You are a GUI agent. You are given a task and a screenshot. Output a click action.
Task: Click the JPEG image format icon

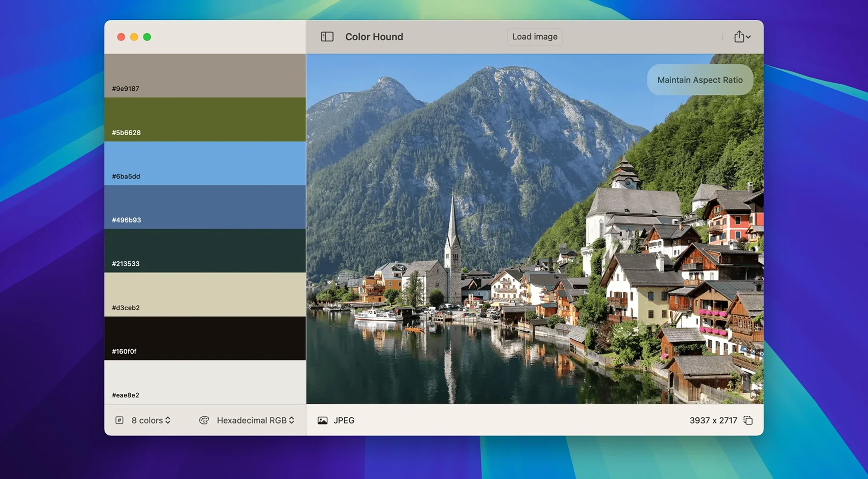(323, 420)
